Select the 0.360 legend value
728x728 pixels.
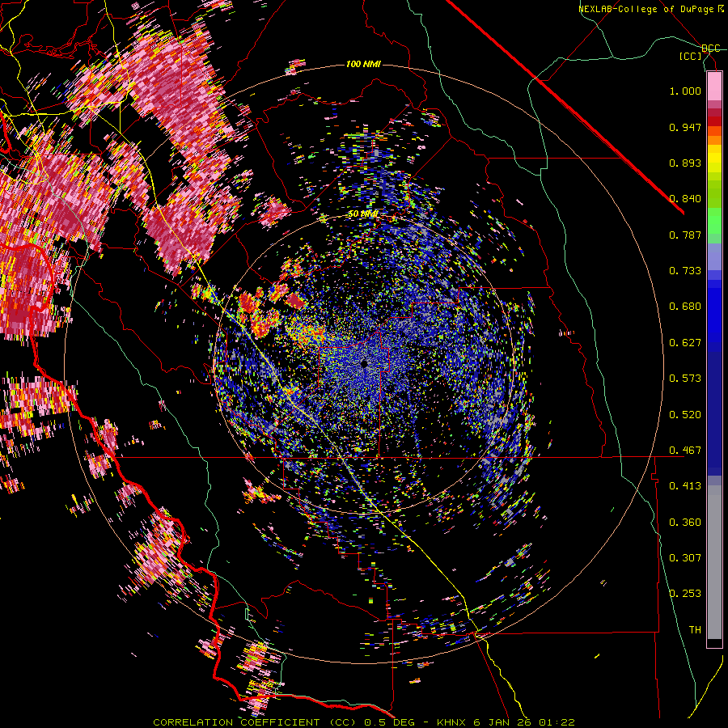[x=685, y=523]
